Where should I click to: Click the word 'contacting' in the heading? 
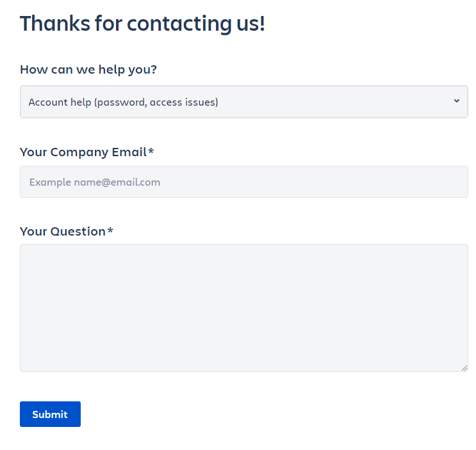coord(177,24)
